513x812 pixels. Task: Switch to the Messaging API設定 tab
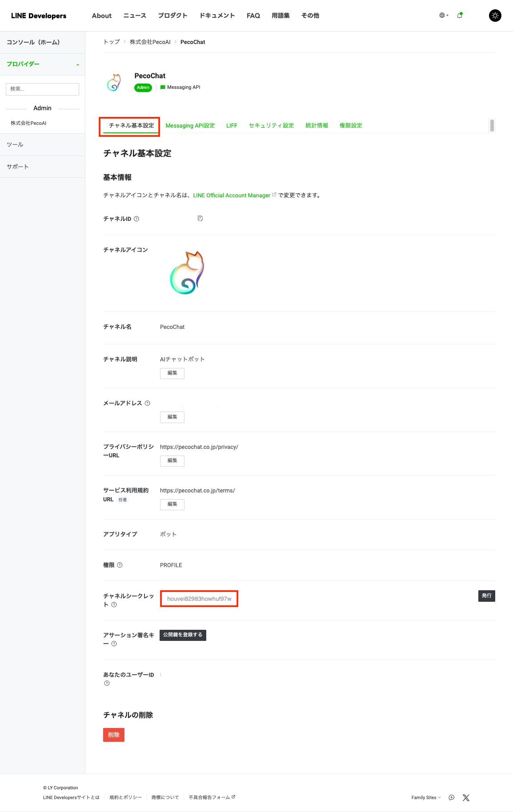(x=190, y=126)
